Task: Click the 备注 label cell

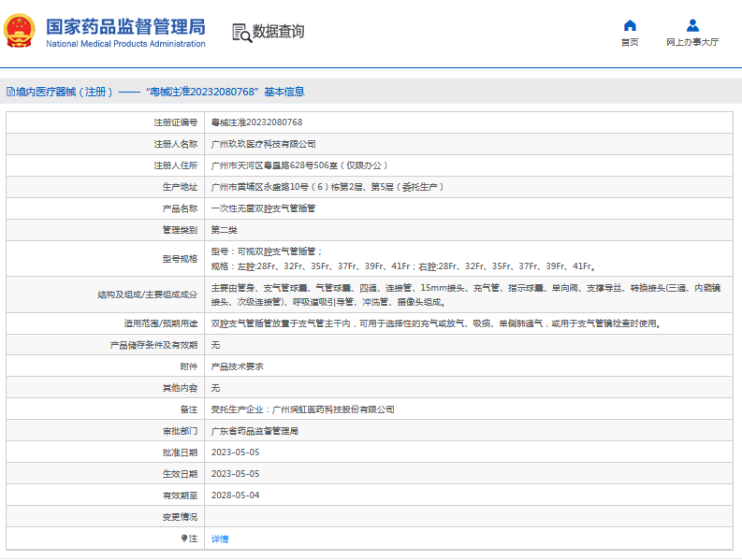Action: [105, 409]
